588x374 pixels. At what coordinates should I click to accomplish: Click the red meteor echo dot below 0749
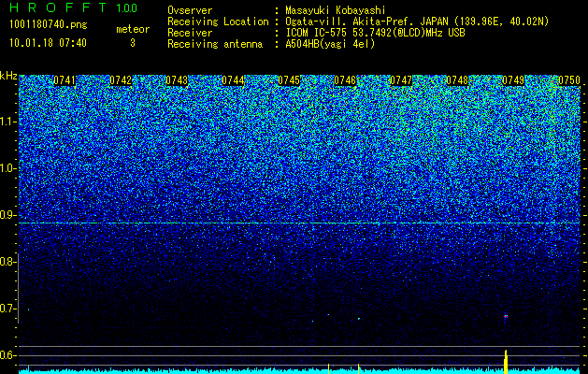[x=506, y=317]
